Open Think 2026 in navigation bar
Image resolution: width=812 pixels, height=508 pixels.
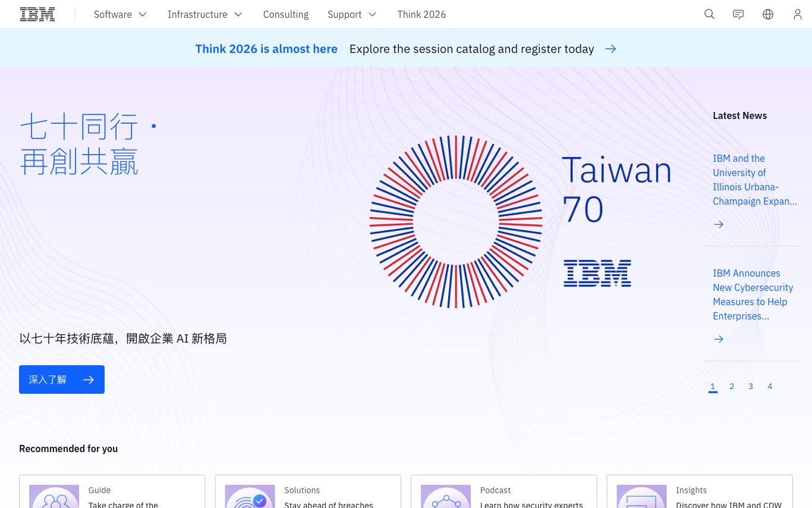(421, 14)
